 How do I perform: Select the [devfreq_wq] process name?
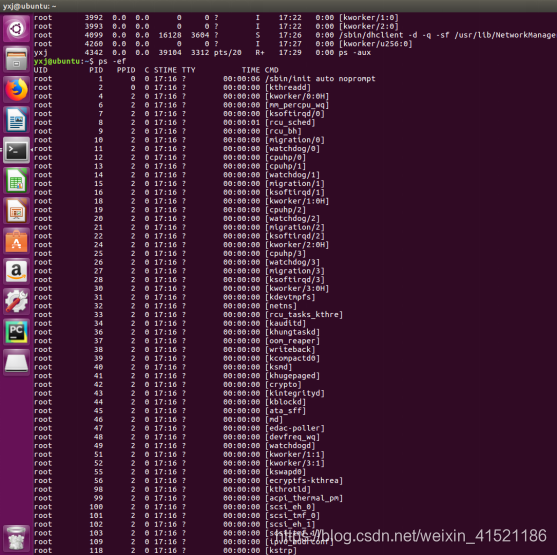[292, 437]
